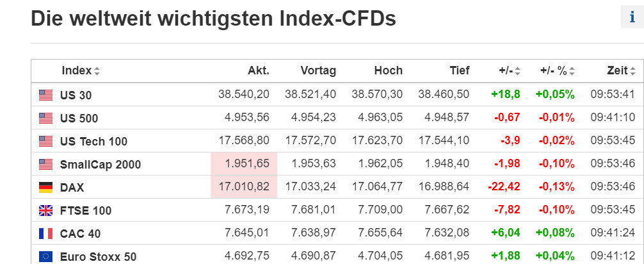Image resolution: width=644 pixels, height=264 pixels.
Task: Click the highlighted SmallCap 2000 price cell
Action: (244, 163)
